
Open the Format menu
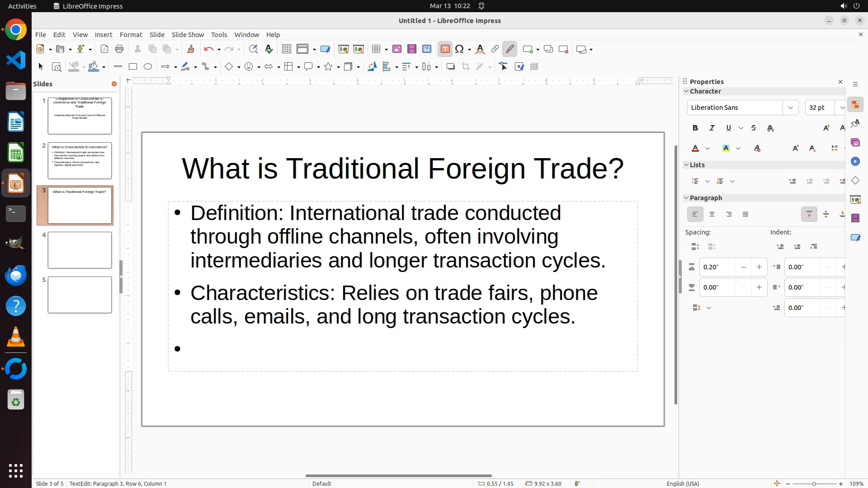click(131, 35)
